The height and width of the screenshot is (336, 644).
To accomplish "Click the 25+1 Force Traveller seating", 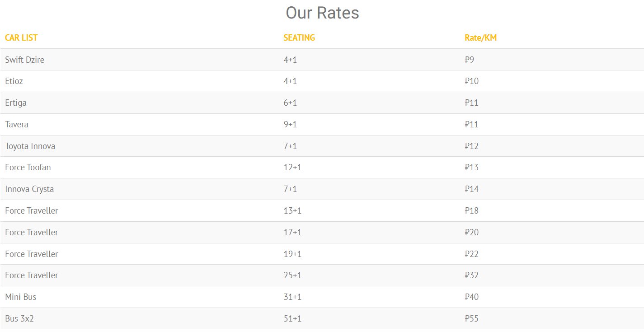I will point(292,275).
